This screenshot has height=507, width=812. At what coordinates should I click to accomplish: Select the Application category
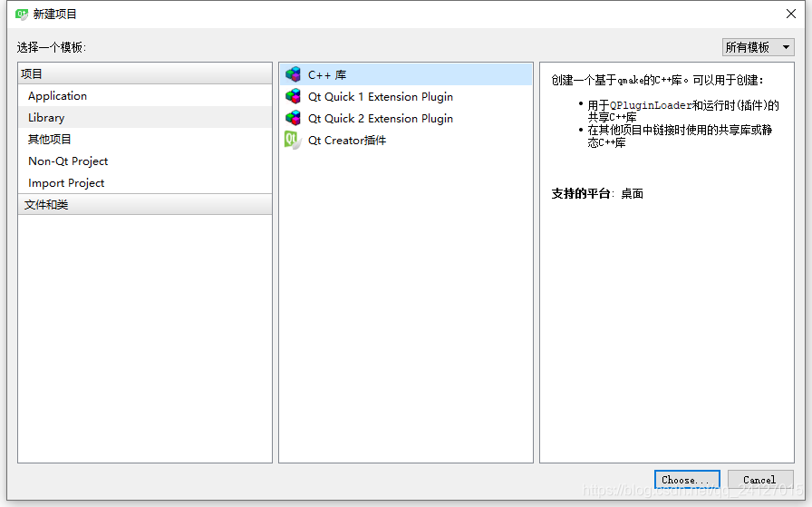[144, 96]
